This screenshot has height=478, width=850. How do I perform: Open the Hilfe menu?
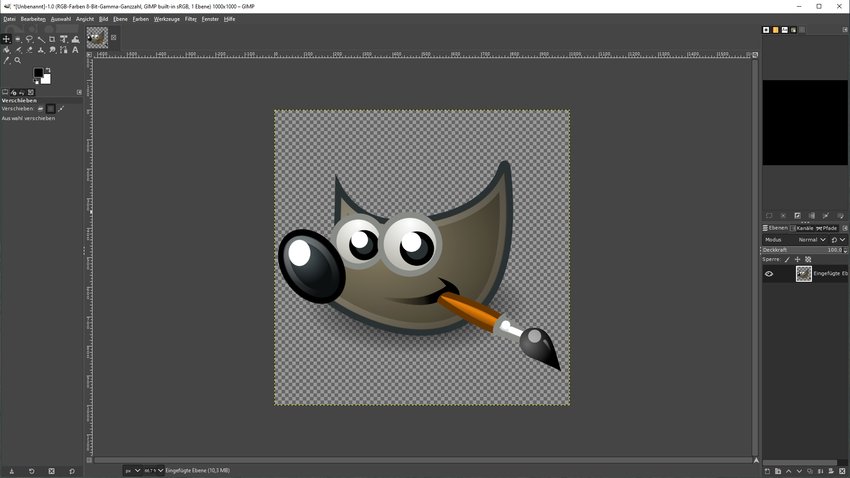(x=229, y=19)
